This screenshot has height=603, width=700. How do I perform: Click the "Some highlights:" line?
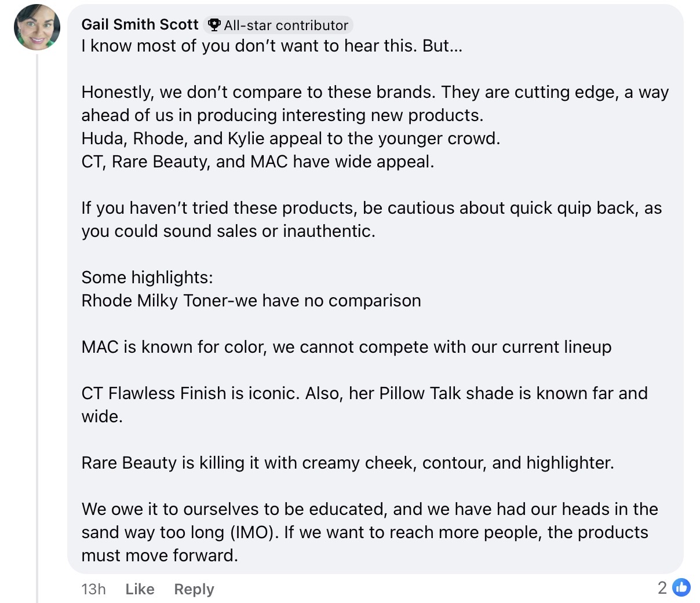147,277
